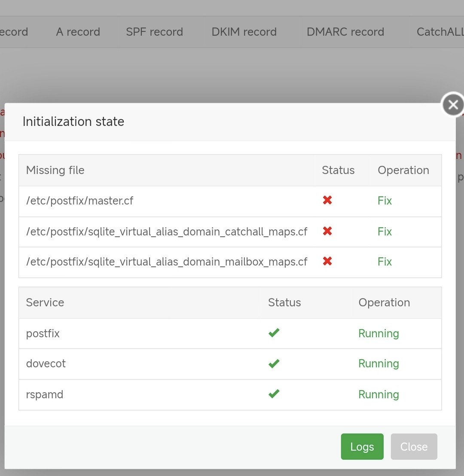This screenshot has height=476, width=464.
Task: Fix the missing master.cf file
Action: 385,201
